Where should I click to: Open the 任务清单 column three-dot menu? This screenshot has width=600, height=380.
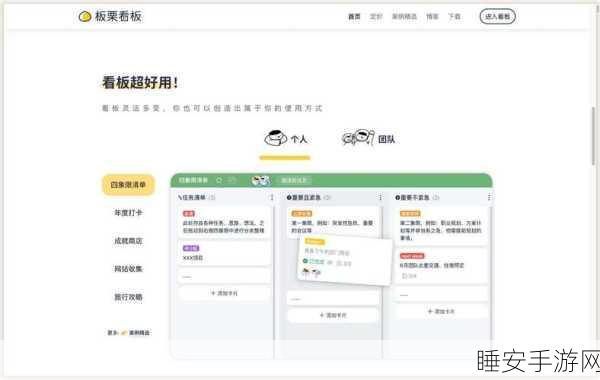click(x=272, y=197)
